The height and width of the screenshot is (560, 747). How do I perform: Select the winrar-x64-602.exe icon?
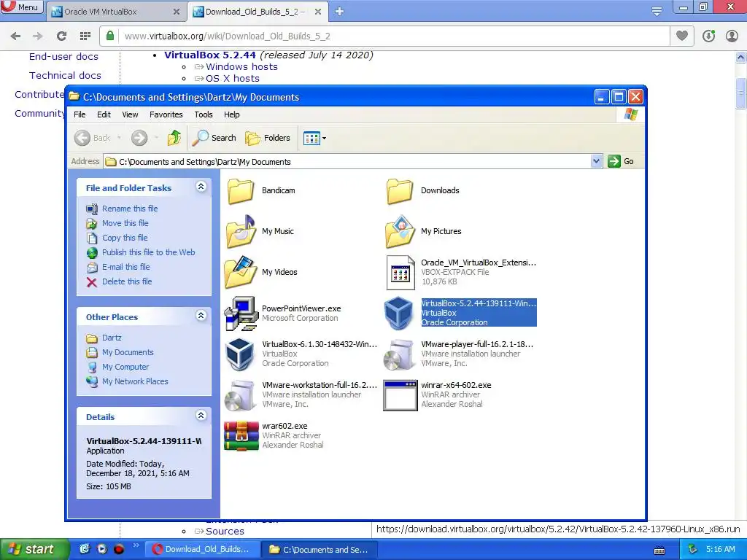point(400,394)
